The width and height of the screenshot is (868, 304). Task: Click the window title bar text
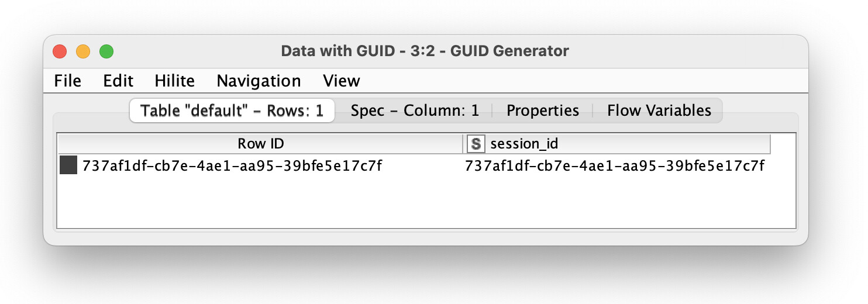(425, 51)
